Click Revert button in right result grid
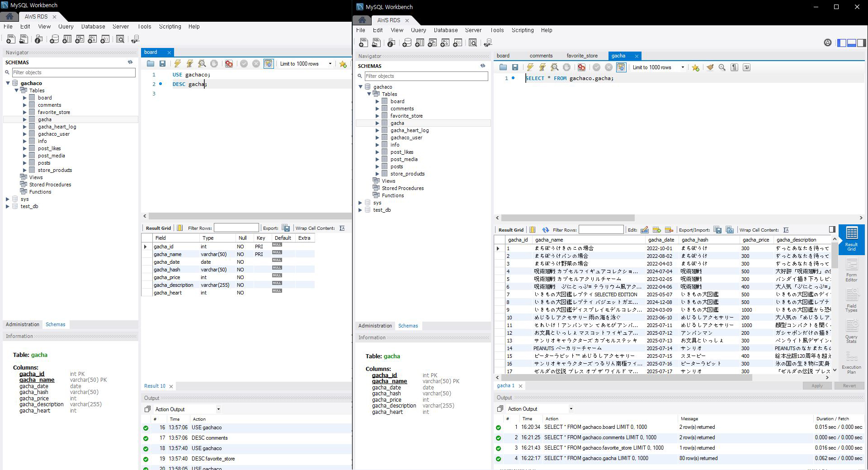Viewport: 868px width, 470px height. (849, 386)
